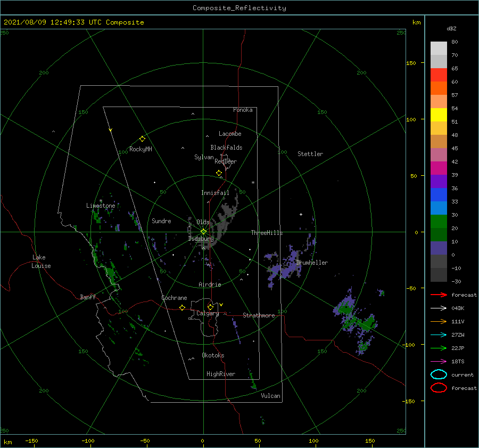Screen dimensions: 479x448
Task: Click the red forecast ellipse icon
Action: [439, 388]
